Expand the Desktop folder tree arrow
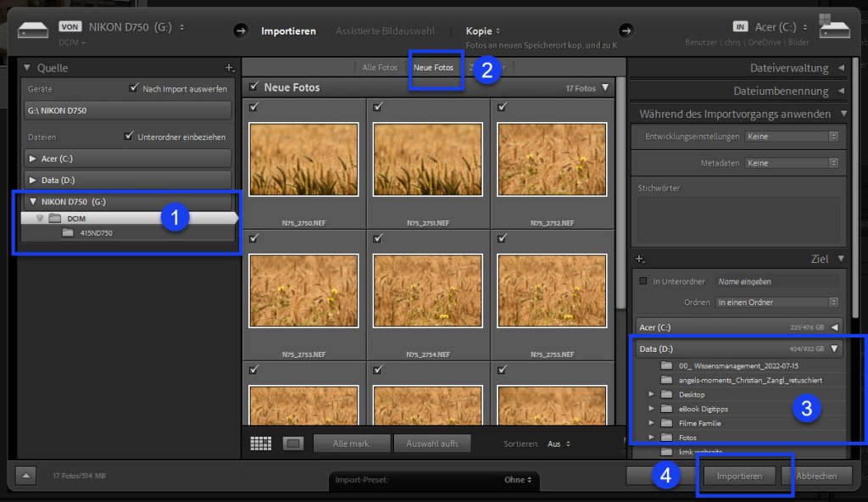 [652, 394]
